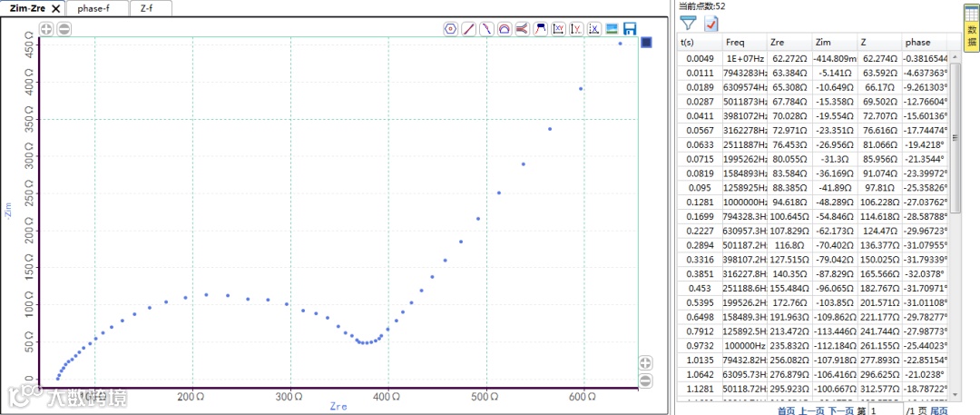980x415 pixels.
Task: Export chart as image using the picture icon
Action: click(612, 28)
